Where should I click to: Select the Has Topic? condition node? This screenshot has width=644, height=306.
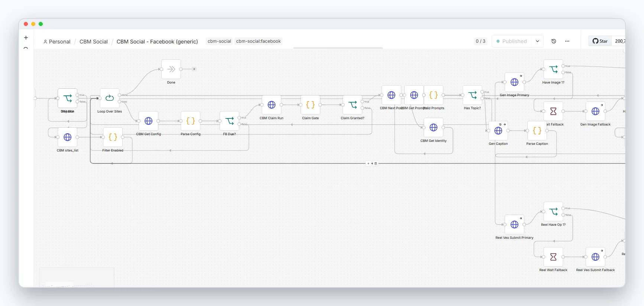472,95
